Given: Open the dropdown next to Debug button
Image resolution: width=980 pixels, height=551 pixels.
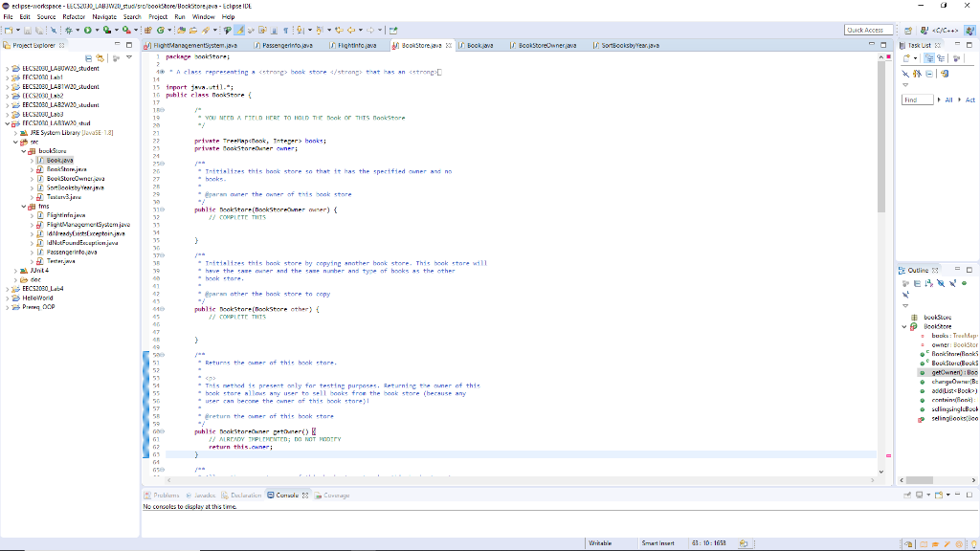Looking at the screenshot, I should (x=78, y=30).
